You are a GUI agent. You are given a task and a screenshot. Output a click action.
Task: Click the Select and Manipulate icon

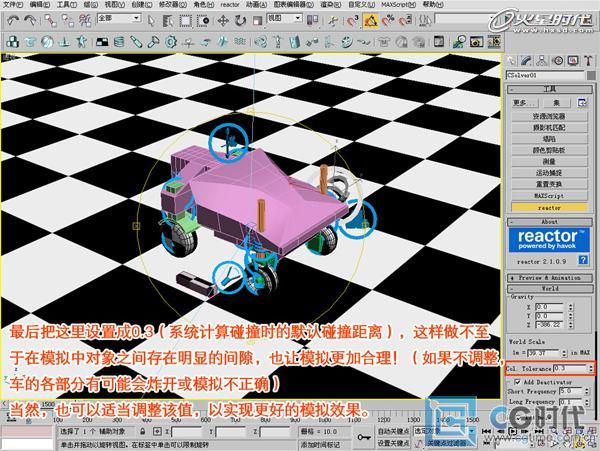coord(333,21)
